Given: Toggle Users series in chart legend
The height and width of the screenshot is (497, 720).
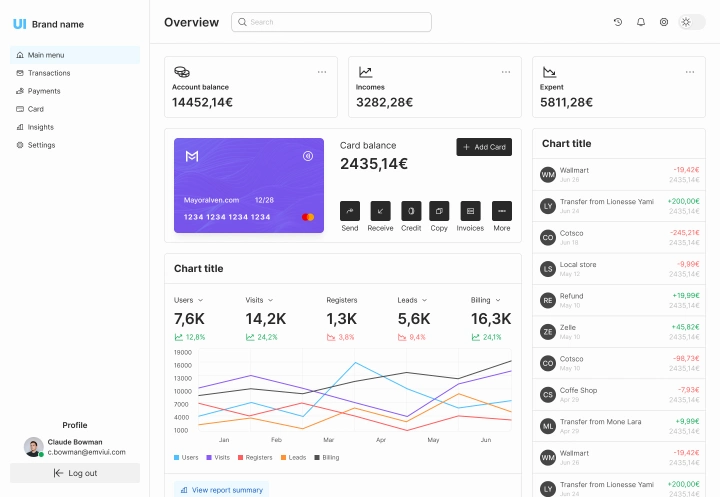Looking at the screenshot, I should [x=186, y=457].
